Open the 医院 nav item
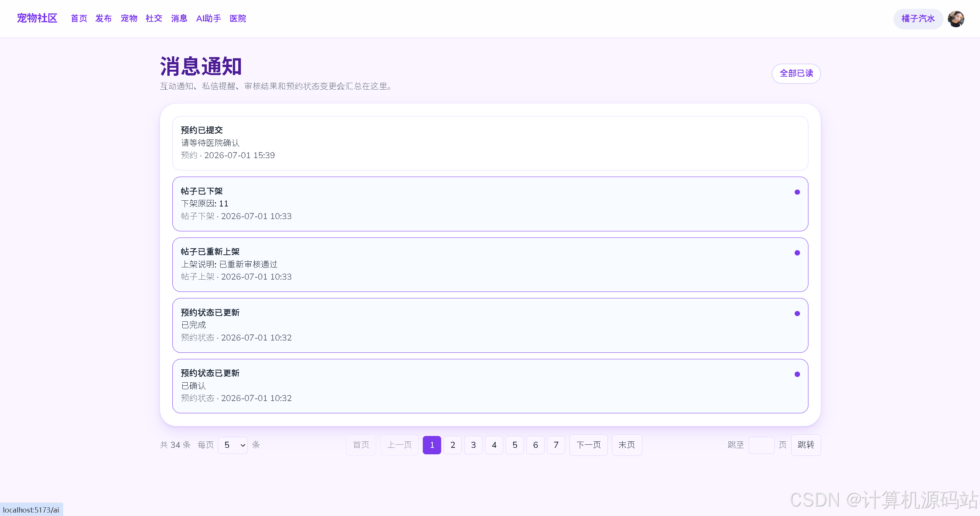This screenshot has height=516, width=980. 238,18
